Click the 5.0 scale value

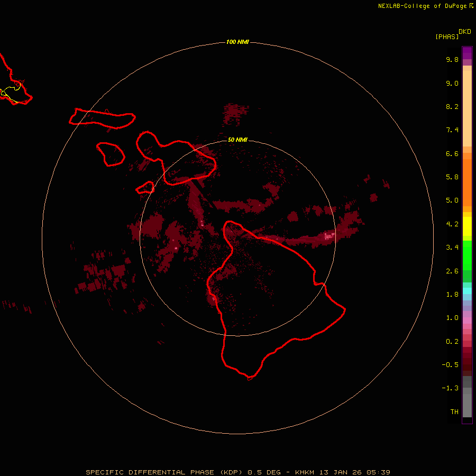(452, 200)
